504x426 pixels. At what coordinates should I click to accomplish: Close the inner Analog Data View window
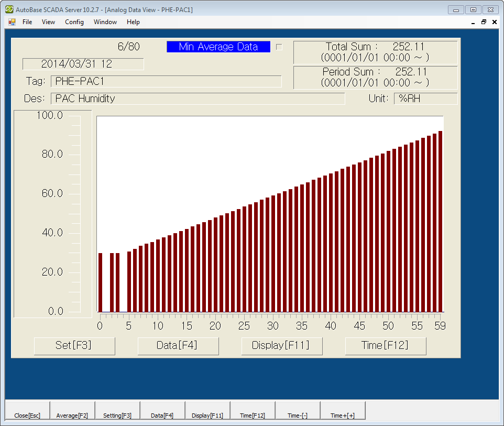pos(495,22)
